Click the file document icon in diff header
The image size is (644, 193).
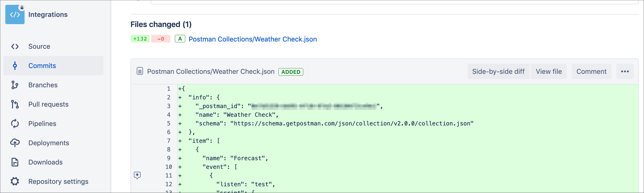[x=140, y=71]
